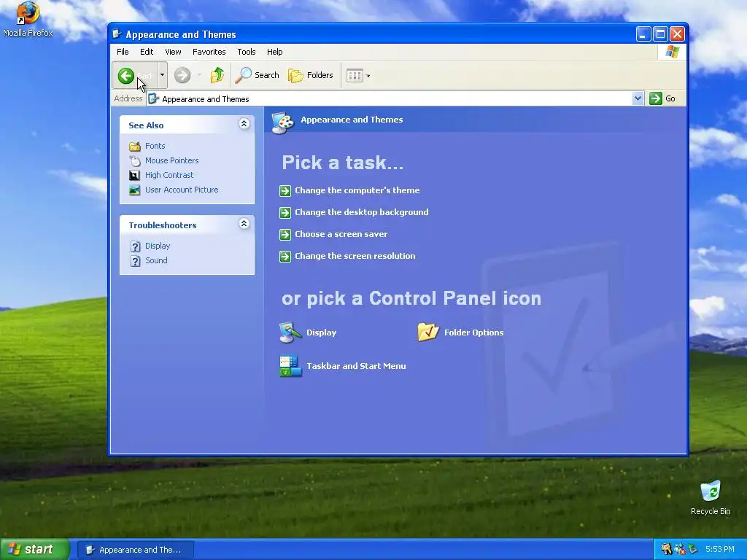Select Change the computer's theme

click(357, 190)
